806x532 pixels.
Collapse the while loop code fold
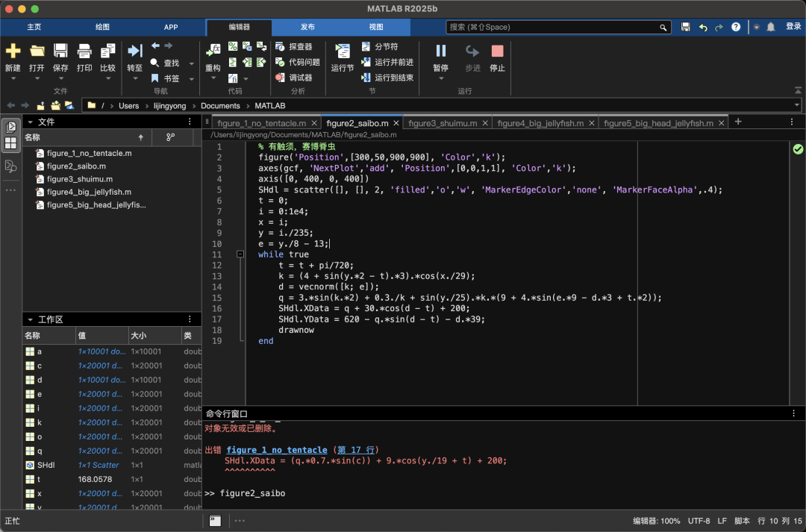coord(240,254)
